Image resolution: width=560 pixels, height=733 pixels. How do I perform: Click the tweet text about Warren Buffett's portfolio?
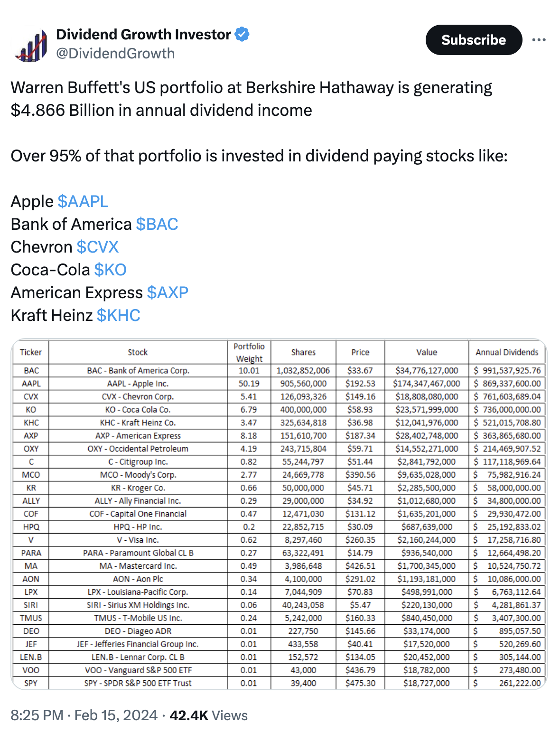tap(251, 99)
